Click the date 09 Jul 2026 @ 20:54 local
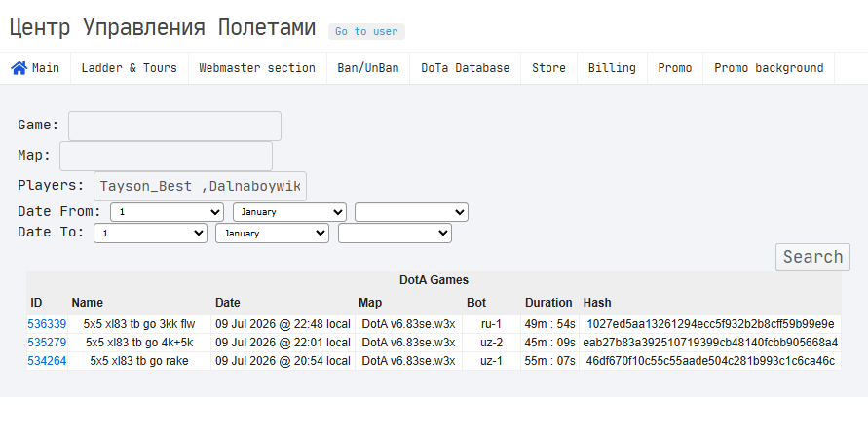This screenshot has height=436, width=868. (283, 361)
